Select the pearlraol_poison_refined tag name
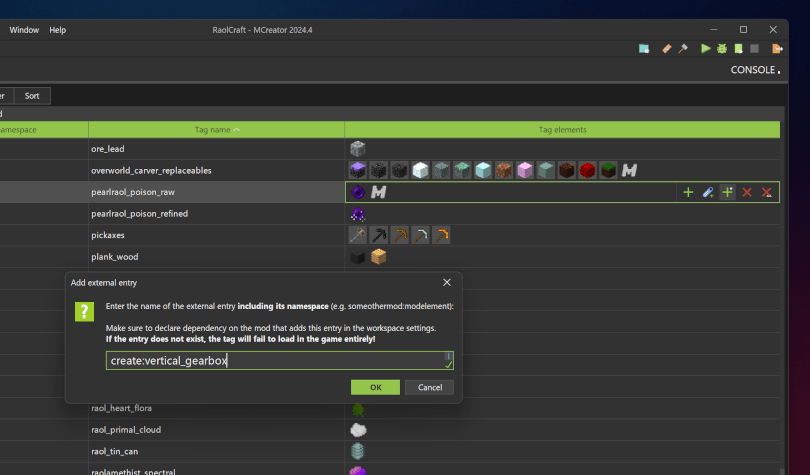This screenshot has width=810, height=475. (139, 214)
